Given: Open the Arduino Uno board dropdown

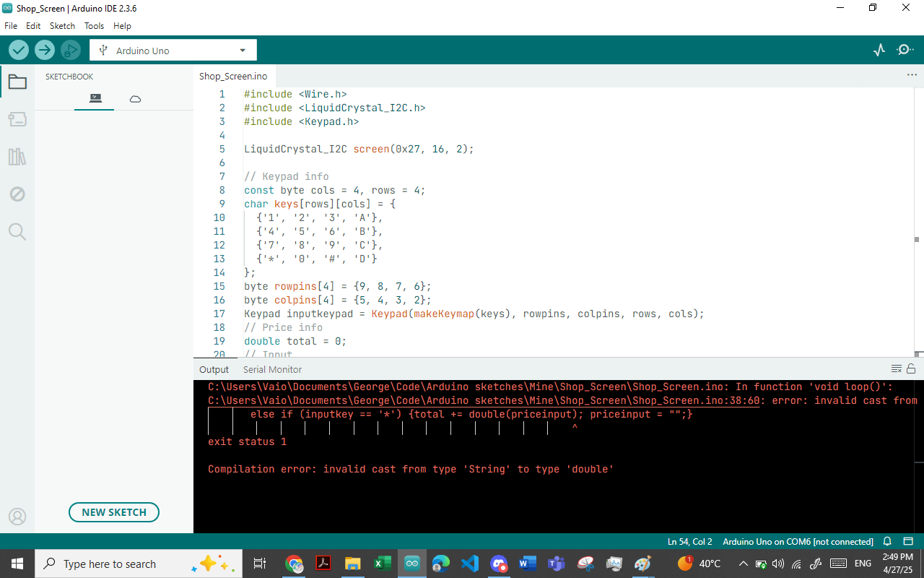Looking at the screenshot, I should click(173, 51).
